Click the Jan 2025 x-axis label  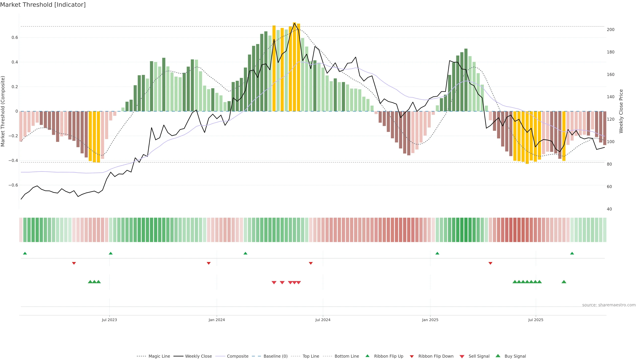(x=430, y=320)
